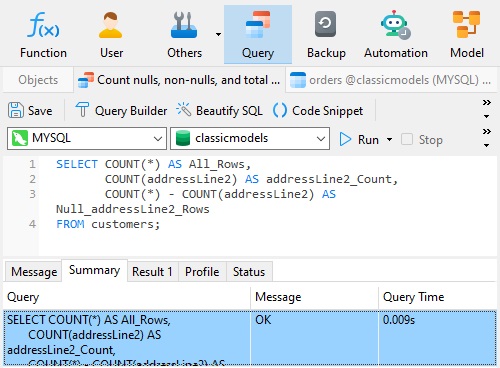Screen dimensions: 500x368
Task: Click line number 4 in gutter
Action: click(32, 224)
